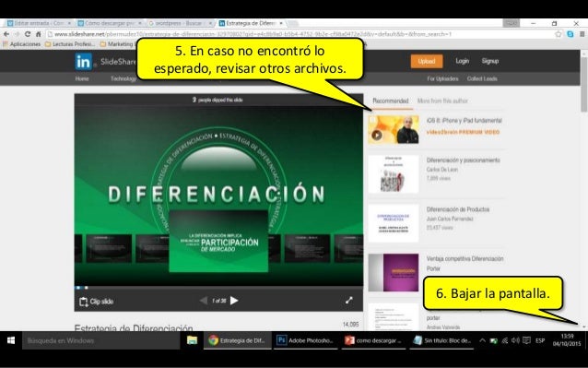Click the Login link
This screenshot has width=588, height=368.
462,61
